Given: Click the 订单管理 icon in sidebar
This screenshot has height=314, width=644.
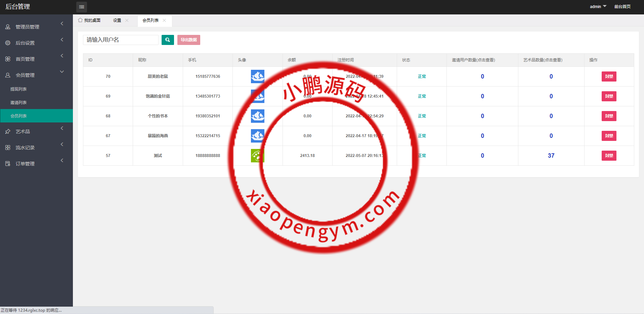Looking at the screenshot, I should [8, 164].
